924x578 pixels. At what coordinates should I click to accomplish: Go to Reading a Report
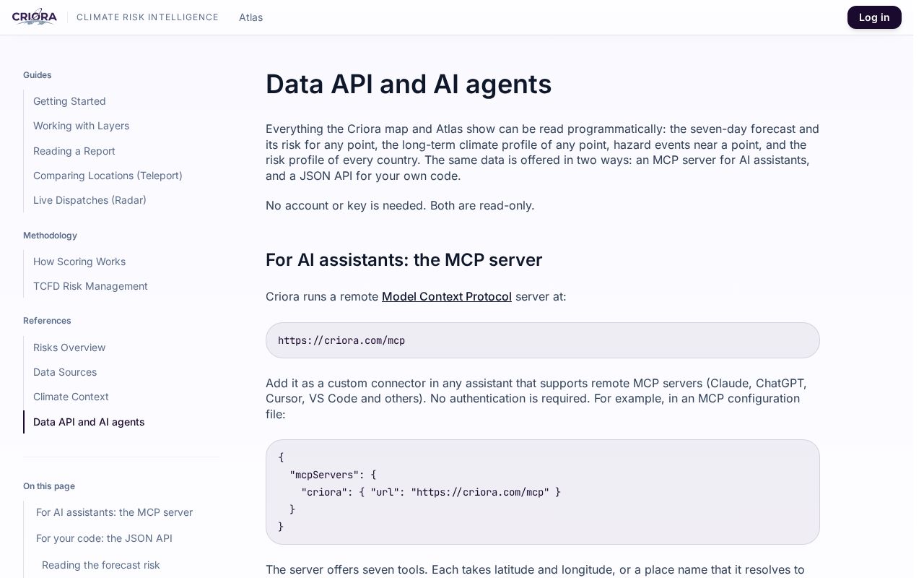click(x=74, y=151)
